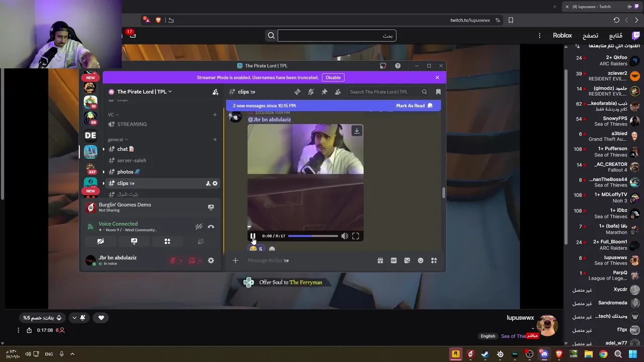Pause the Discord clip video
The height and width of the screenshot is (362, 644).
253,236
